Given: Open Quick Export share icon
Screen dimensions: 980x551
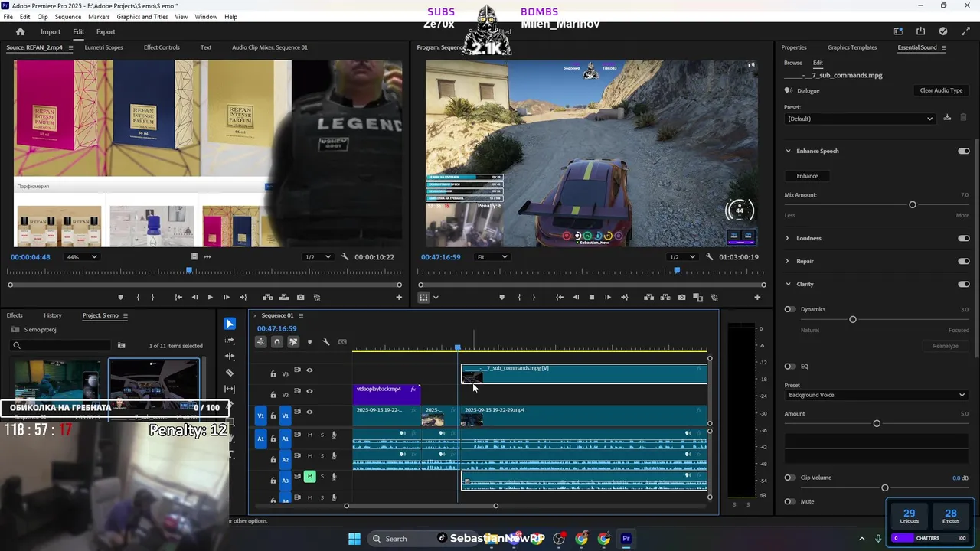Looking at the screenshot, I should pos(920,31).
